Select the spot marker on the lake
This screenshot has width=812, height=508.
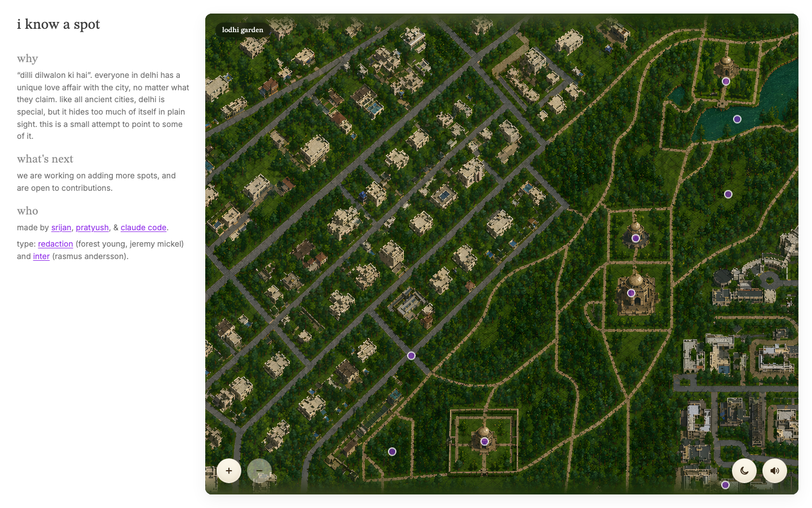[x=737, y=119]
